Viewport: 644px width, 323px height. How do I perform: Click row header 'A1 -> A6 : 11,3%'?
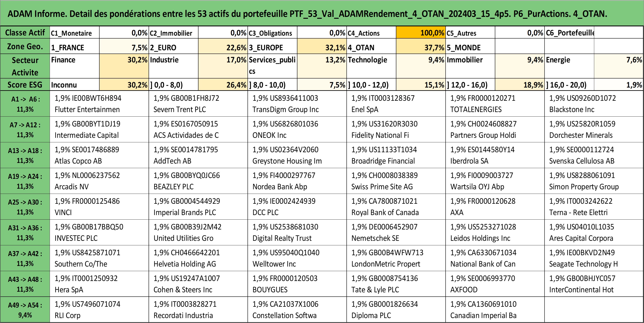point(25,104)
